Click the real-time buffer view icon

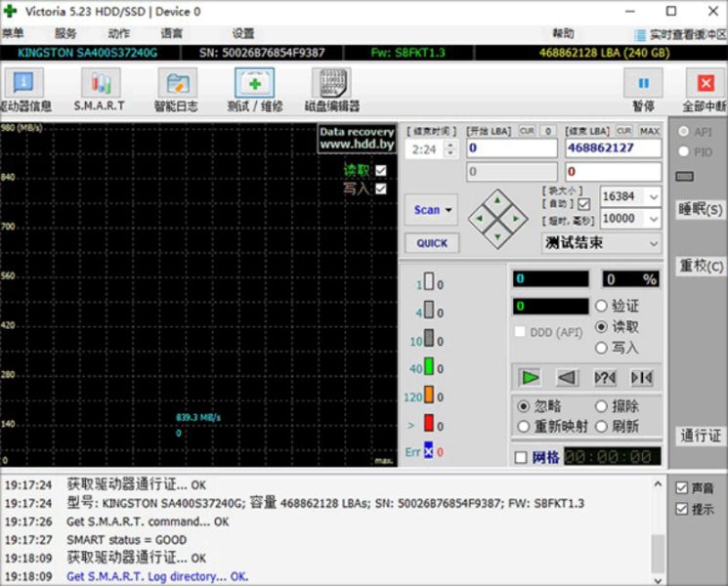pos(640,35)
